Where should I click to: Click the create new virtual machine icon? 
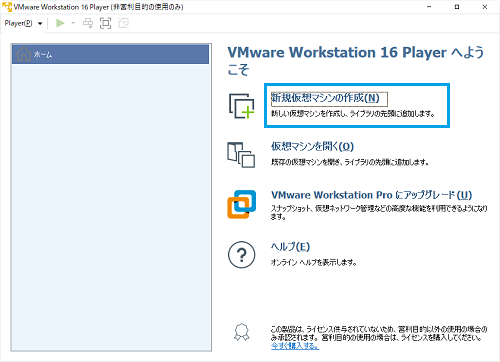(241, 106)
